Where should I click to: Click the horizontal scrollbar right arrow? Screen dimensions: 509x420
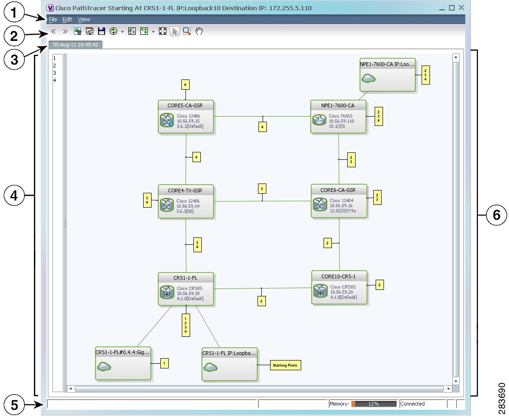pos(449,388)
